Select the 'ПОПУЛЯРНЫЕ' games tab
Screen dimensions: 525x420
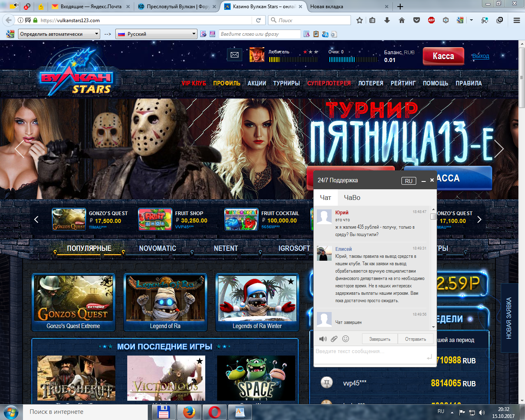(x=89, y=248)
